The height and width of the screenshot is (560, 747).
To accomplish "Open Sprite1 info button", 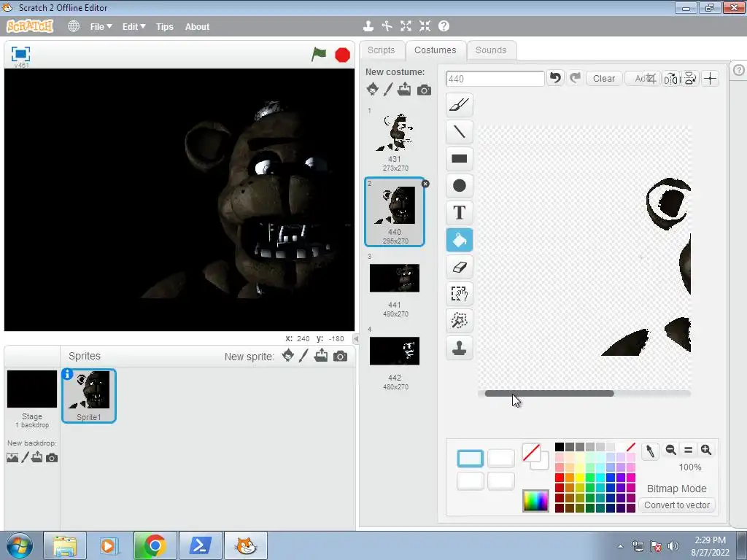I will [x=68, y=374].
